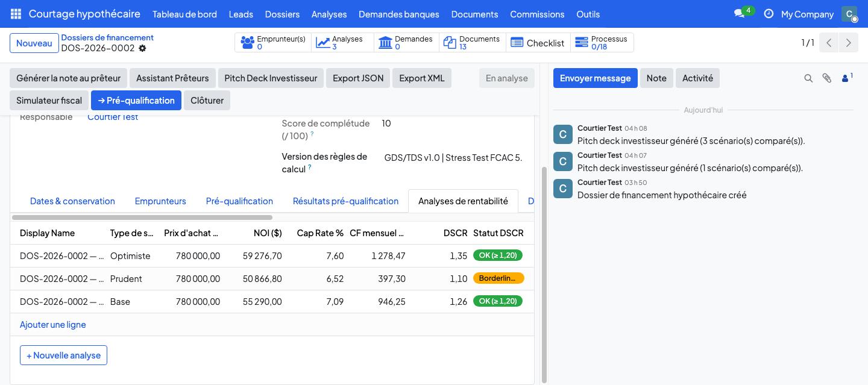Click the attachments paperclip icon
Screen dimensions: 868x385
pyautogui.click(x=827, y=78)
